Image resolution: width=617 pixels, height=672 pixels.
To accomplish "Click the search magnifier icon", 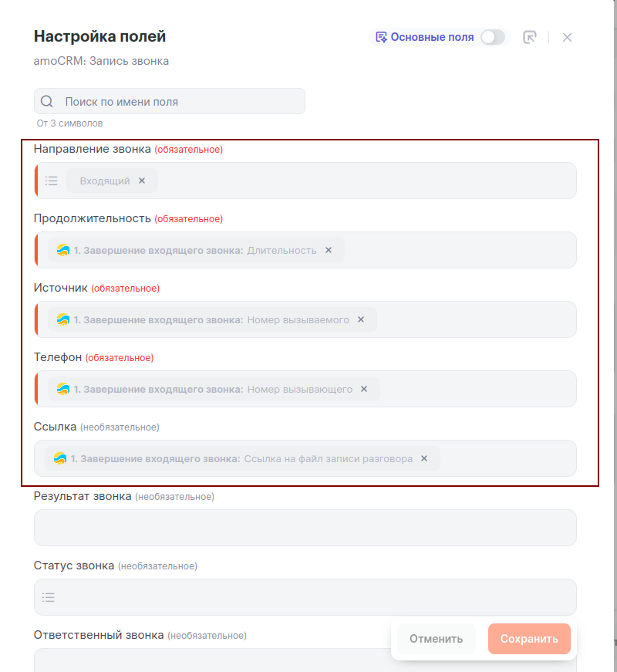I will click(47, 101).
